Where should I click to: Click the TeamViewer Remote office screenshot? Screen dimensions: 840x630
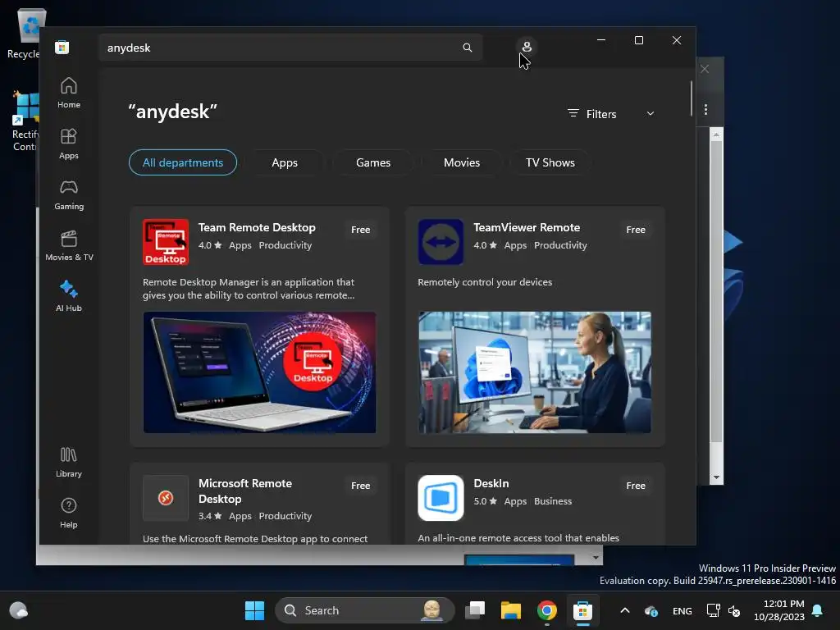[535, 372]
